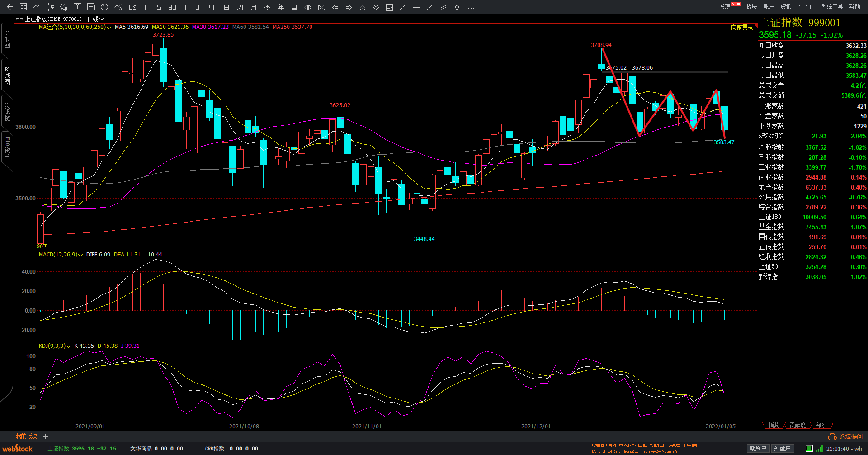Select the 30-minute period icon
Viewport: 868px width, 455px height.
pyautogui.click(x=172, y=7)
